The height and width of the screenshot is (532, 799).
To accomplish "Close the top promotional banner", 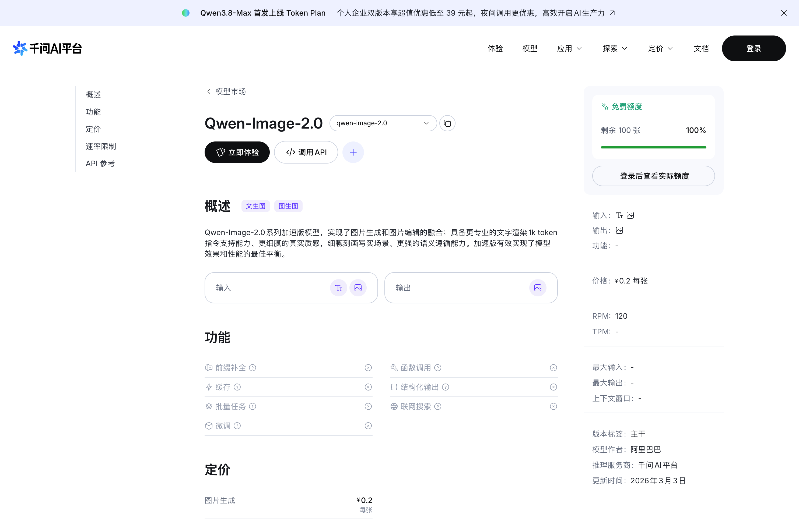I will 784,13.
